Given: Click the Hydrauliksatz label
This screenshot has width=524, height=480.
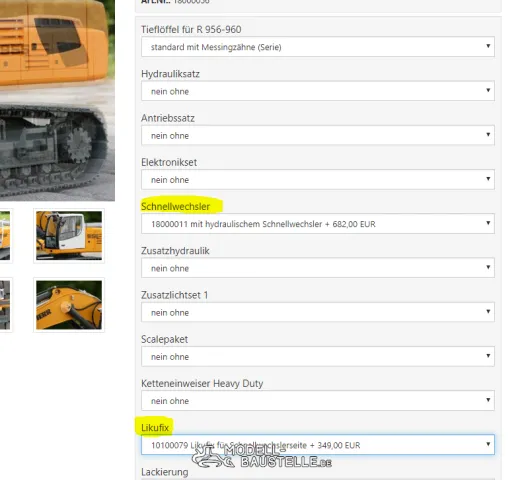Looking at the screenshot, I should [x=170, y=74].
